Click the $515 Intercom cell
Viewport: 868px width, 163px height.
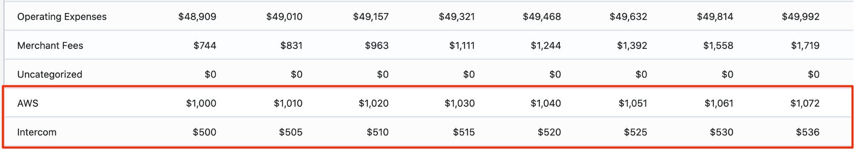click(x=464, y=132)
